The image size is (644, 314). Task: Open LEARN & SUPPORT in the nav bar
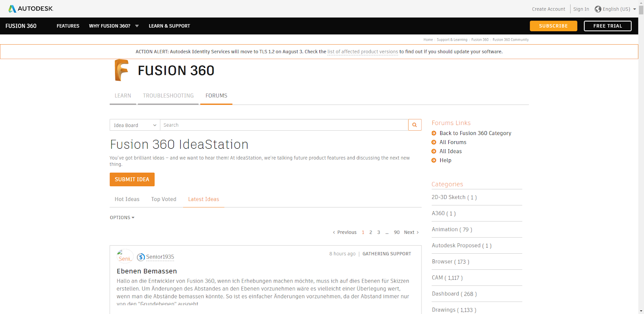pos(169,26)
